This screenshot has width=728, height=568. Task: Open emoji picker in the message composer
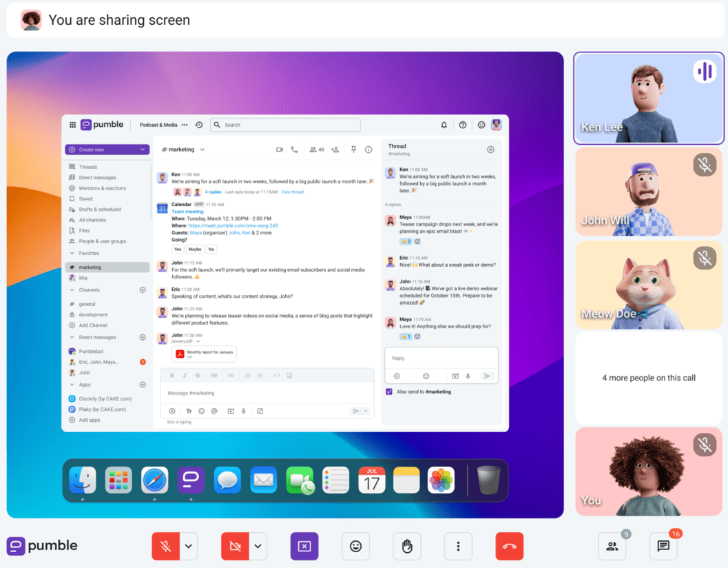[203, 411]
